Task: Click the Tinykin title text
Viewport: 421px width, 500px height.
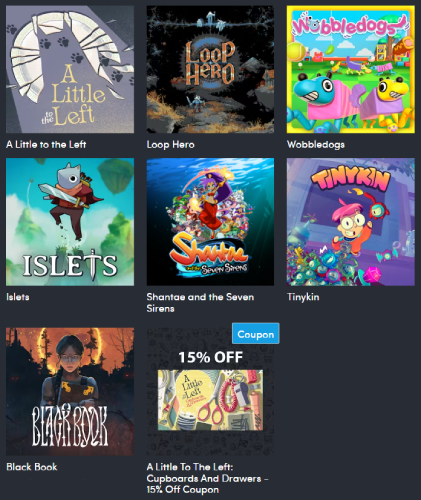Action: tap(303, 297)
